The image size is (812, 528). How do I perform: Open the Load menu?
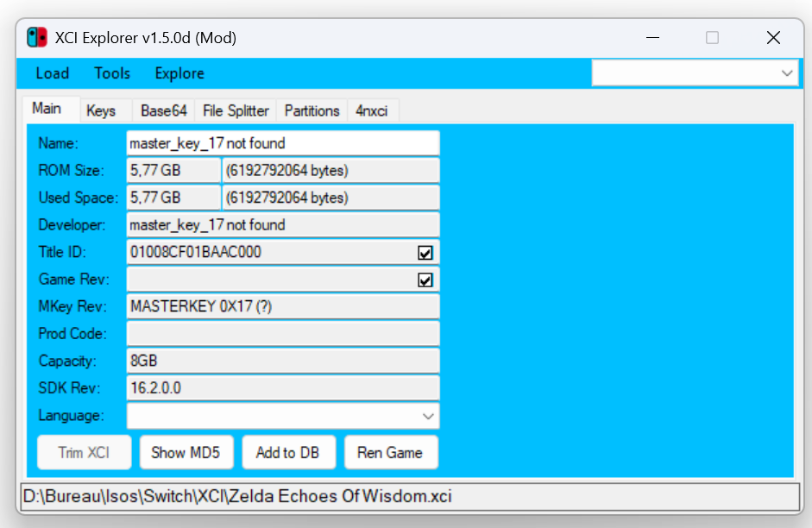coord(53,73)
